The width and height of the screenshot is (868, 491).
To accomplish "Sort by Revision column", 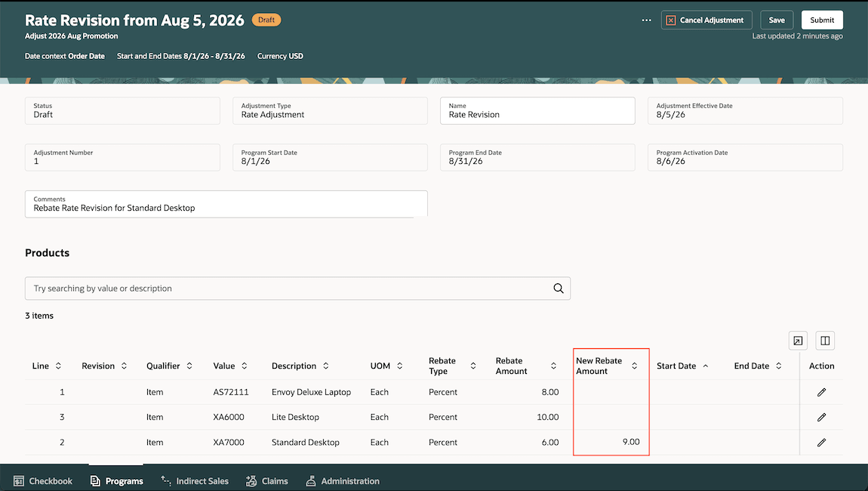I will coord(124,366).
